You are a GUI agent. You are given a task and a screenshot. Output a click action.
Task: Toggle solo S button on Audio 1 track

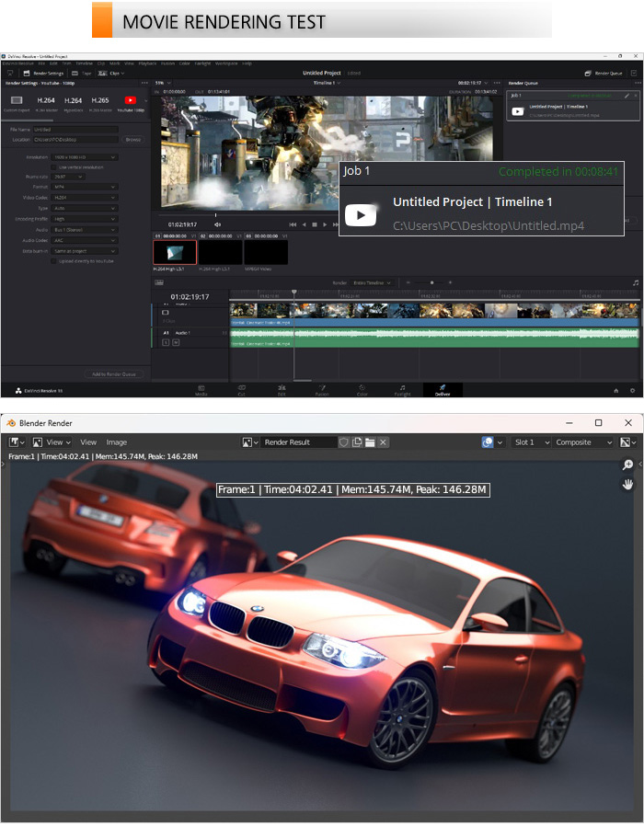click(x=166, y=341)
